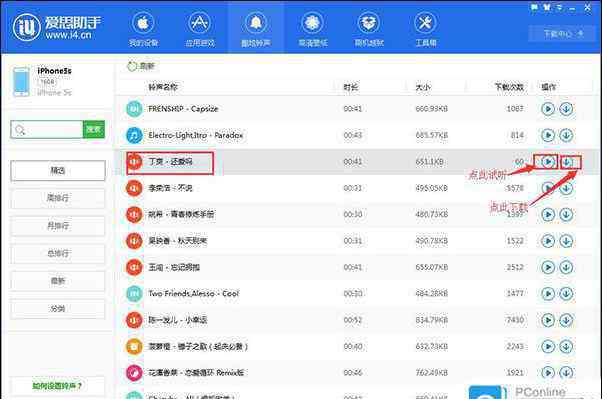Viewport: 602px width, 399px height.
Task: Play the ringtone sized 632.73KB
Action: click(x=548, y=346)
